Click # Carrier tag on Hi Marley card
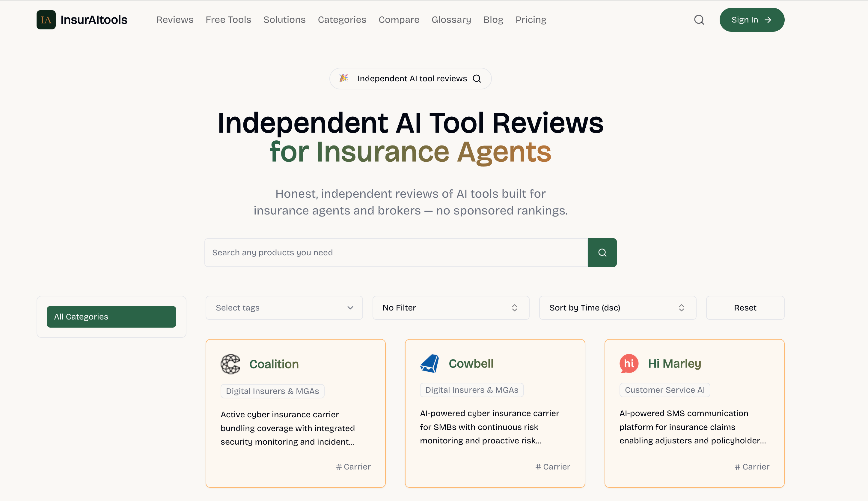 [752, 466]
